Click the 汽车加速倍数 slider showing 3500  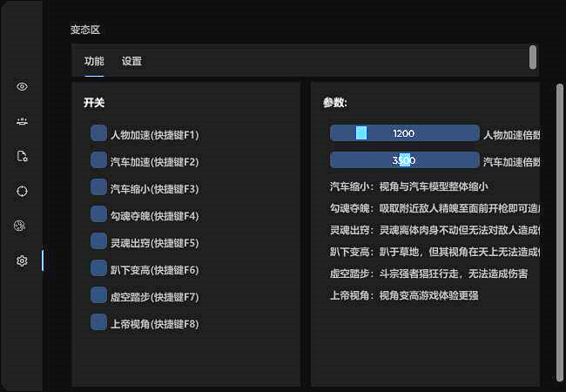click(404, 160)
